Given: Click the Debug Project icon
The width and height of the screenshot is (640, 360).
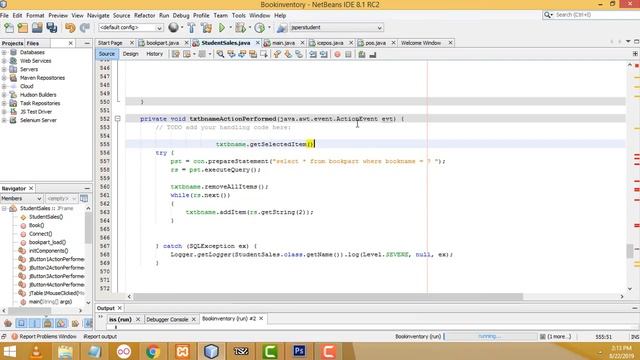Looking at the screenshot, I should coord(240,28).
